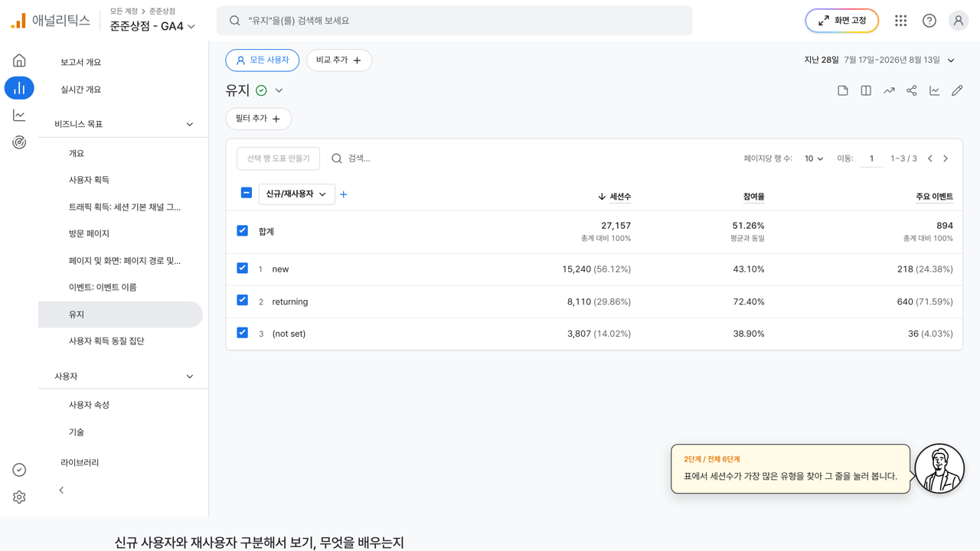The height and width of the screenshot is (551, 980).
Task: Open Admin settings gear icon
Action: [x=19, y=497]
